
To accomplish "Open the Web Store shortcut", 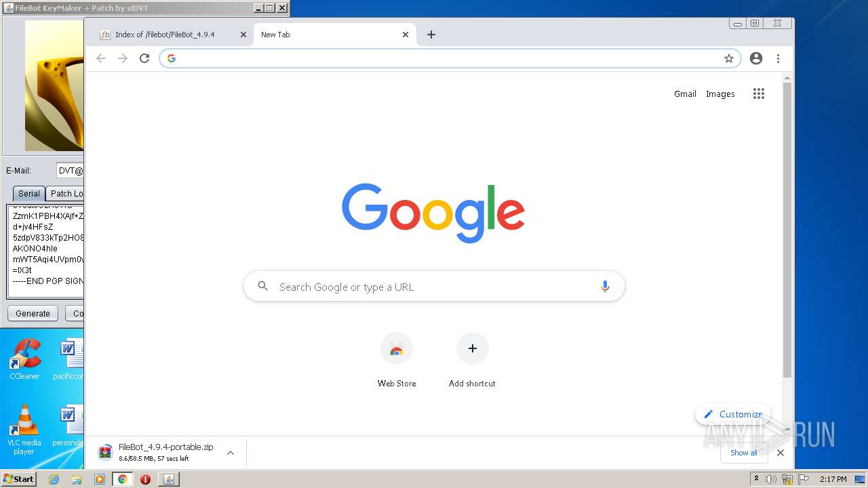I will [x=397, y=361].
